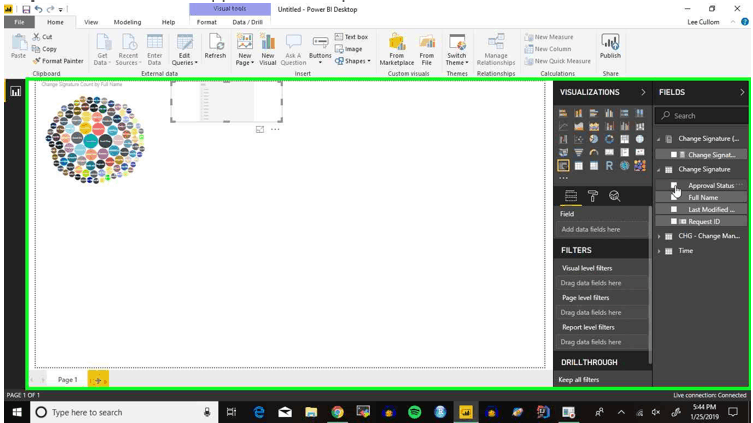
Task: Select the bubble chart custom visual
Action: coord(640,166)
